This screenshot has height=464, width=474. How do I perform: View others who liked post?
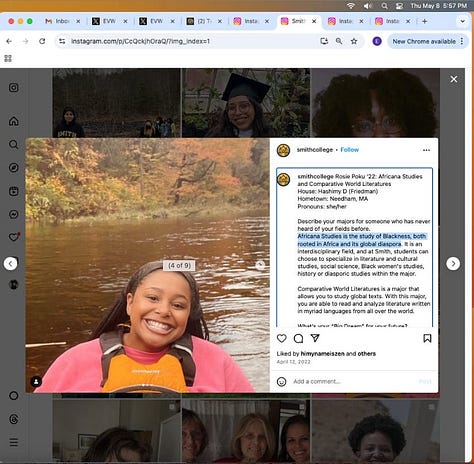[x=367, y=354]
